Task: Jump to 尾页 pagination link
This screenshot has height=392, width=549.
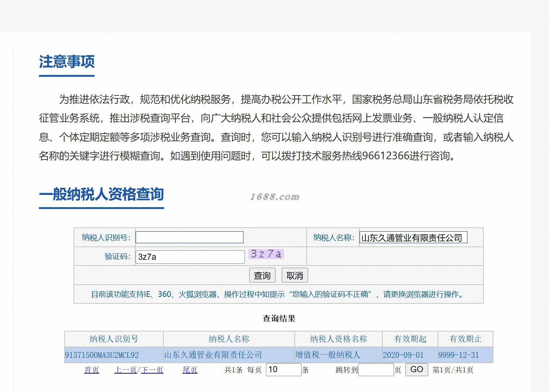Action: [x=190, y=370]
